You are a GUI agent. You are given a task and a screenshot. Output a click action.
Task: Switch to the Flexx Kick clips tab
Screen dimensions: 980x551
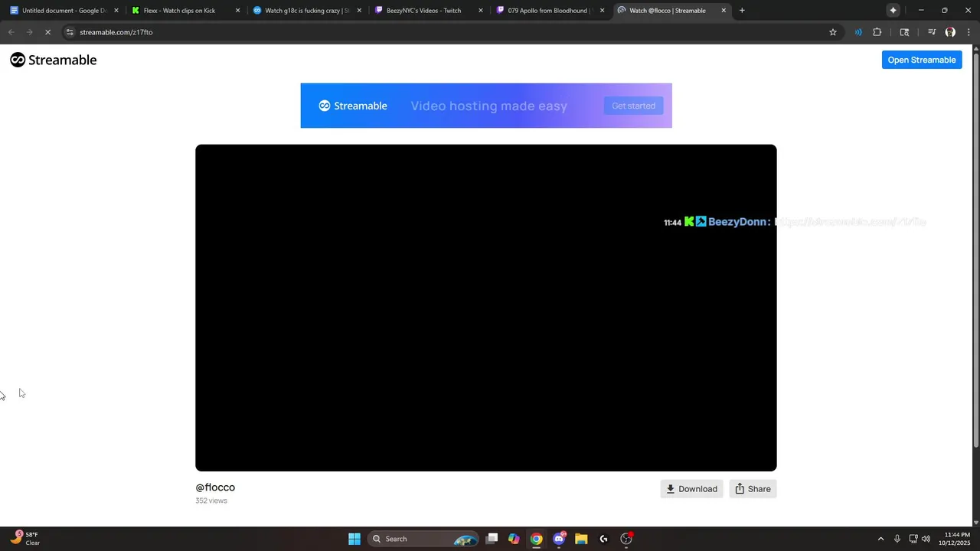185,11
